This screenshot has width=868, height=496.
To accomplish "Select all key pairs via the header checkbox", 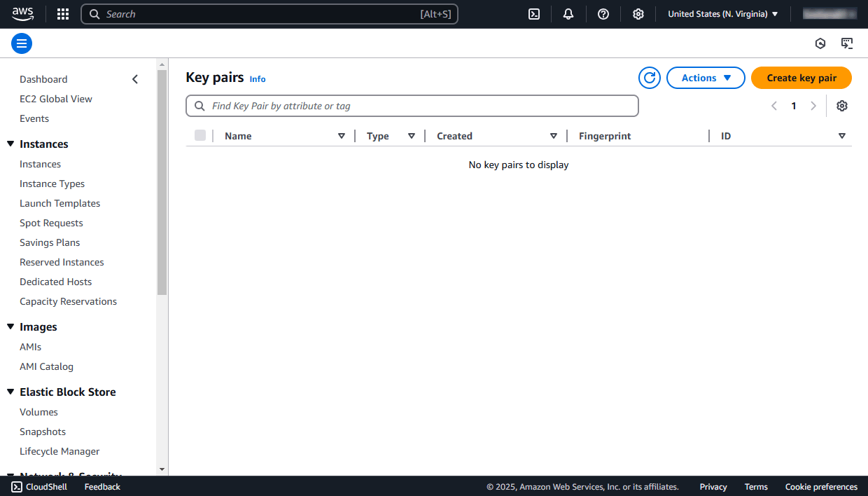I will [x=200, y=135].
